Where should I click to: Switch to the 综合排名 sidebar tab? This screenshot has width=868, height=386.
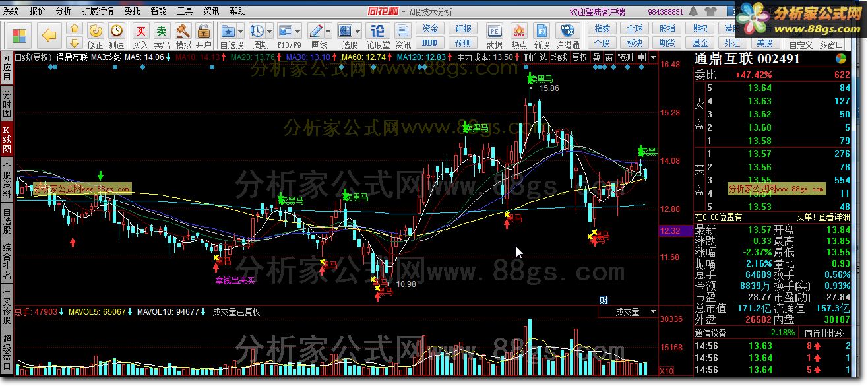7,261
